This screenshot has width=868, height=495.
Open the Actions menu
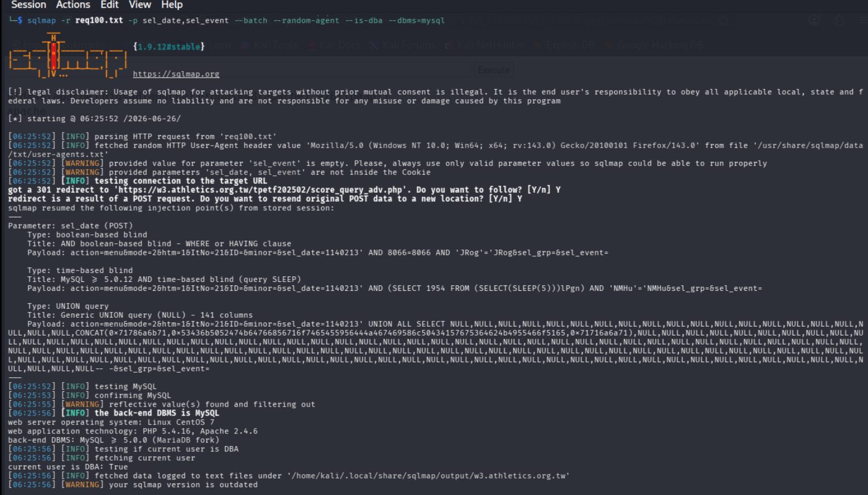tap(73, 5)
